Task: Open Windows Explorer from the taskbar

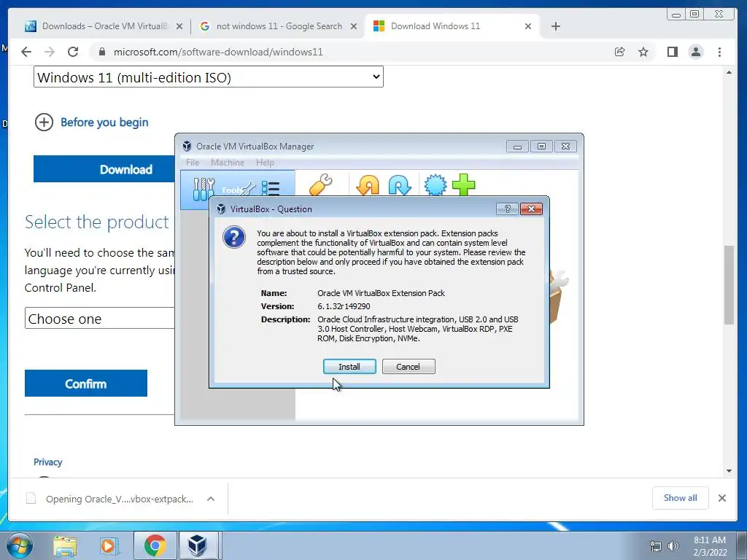Action: click(x=65, y=546)
